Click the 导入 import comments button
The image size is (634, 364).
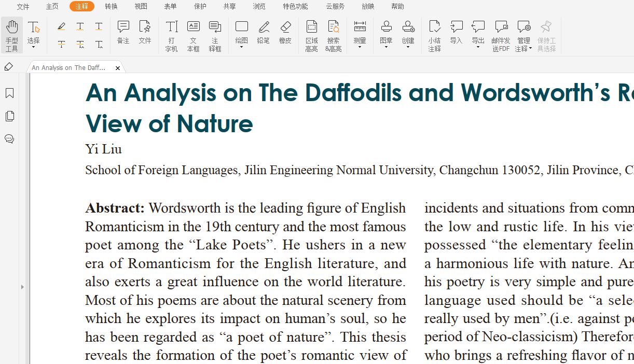pos(456,32)
